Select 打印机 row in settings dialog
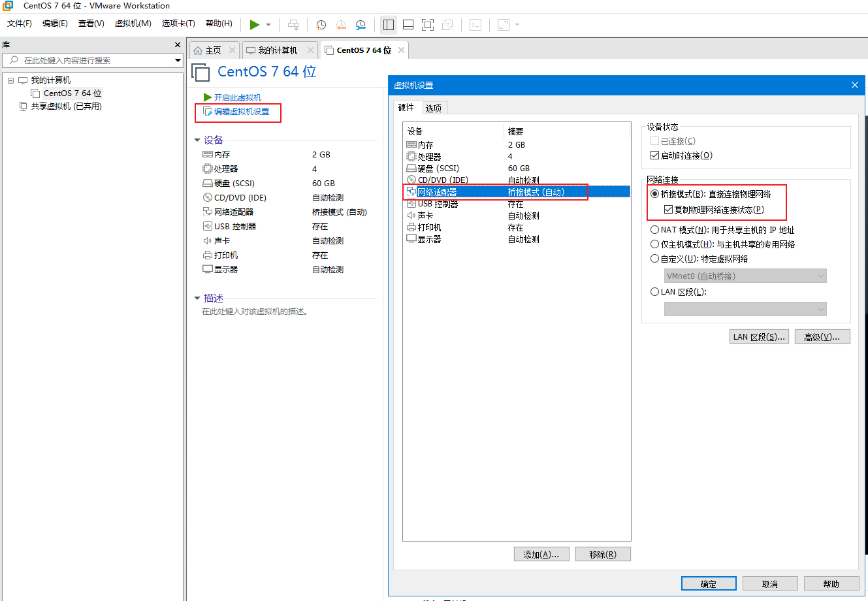 [517, 227]
